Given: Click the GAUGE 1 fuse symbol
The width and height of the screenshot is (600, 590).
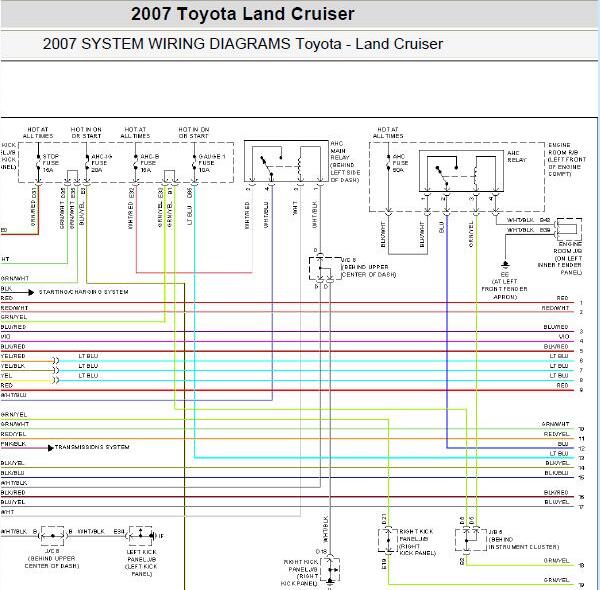Looking at the screenshot, I should pos(194,164).
